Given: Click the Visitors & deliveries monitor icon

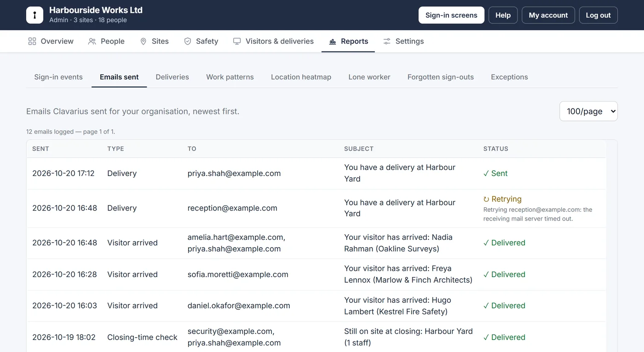Looking at the screenshot, I should pyautogui.click(x=237, y=41).
